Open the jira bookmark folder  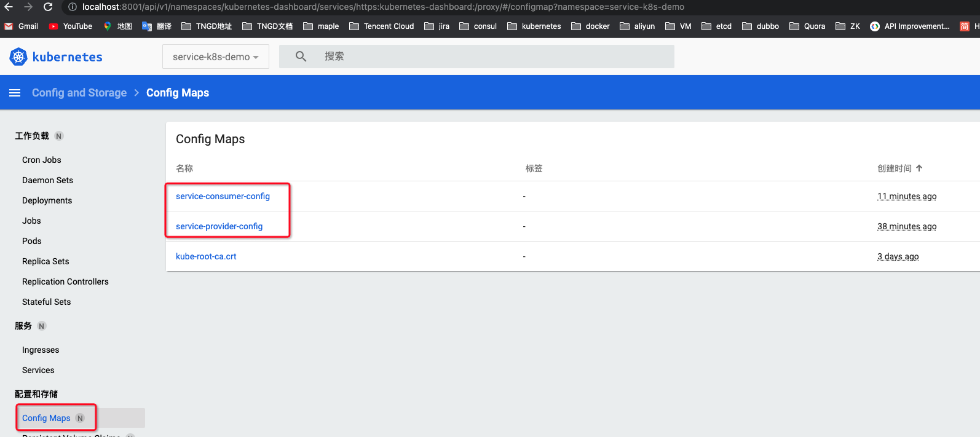(437, 26)
